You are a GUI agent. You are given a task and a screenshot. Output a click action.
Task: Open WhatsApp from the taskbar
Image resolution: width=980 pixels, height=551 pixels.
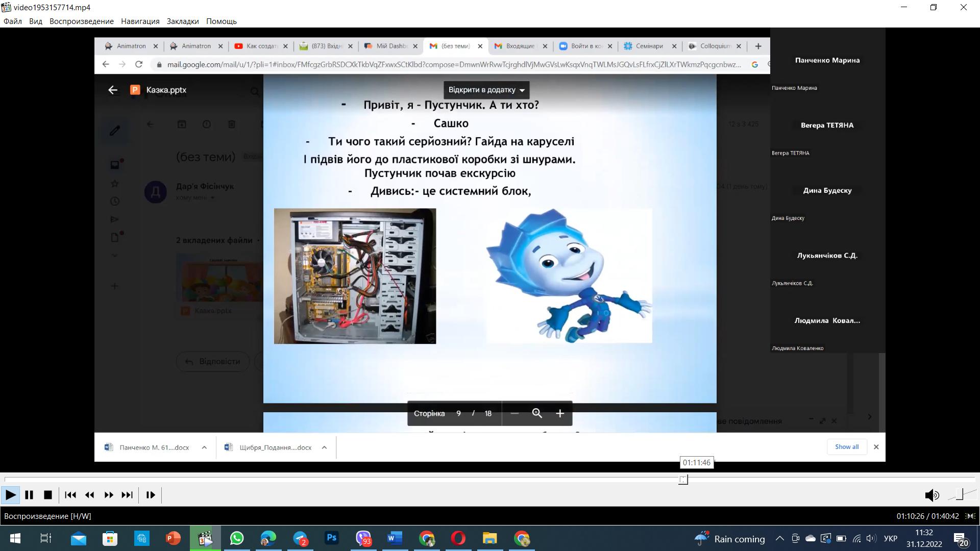(237, 539)
